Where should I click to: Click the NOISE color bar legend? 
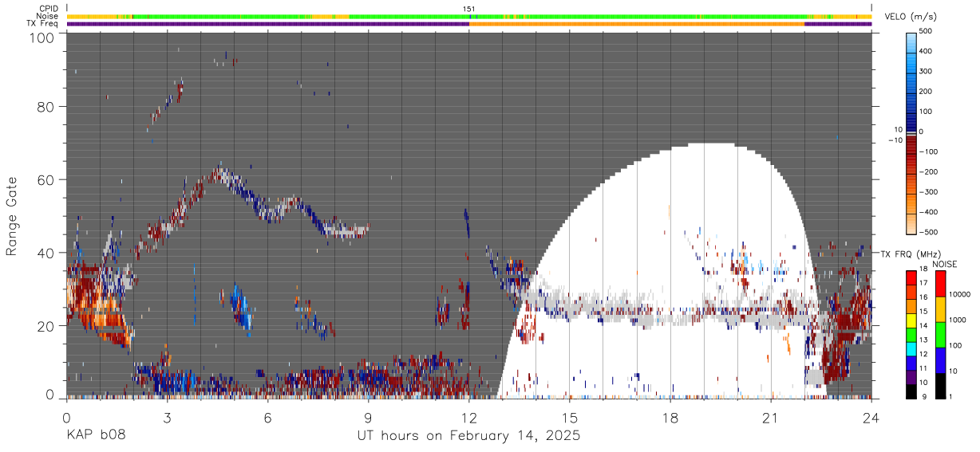point(940,333)
